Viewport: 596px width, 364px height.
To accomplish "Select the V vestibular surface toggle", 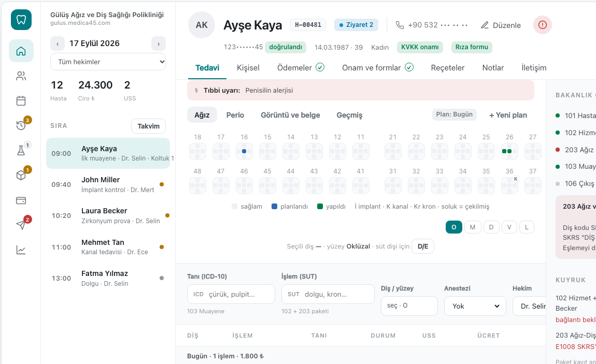I will [509, 227].
